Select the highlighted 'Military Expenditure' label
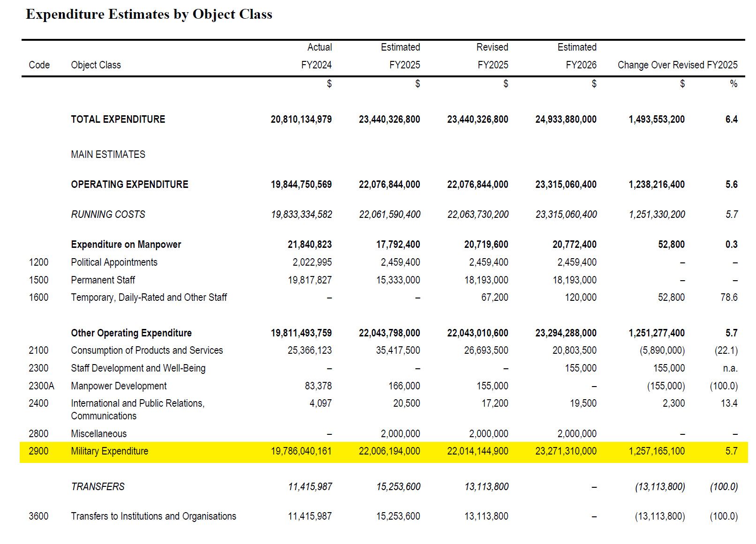The height and width of the screenshot is (544, 756). tap(109, 451)
